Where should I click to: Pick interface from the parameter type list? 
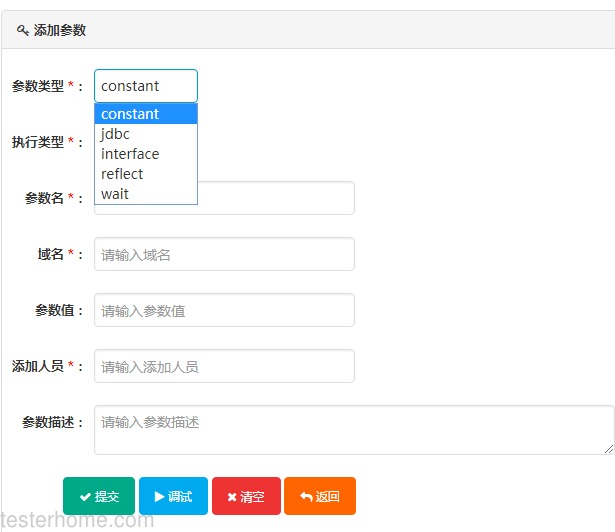point(146,154)
